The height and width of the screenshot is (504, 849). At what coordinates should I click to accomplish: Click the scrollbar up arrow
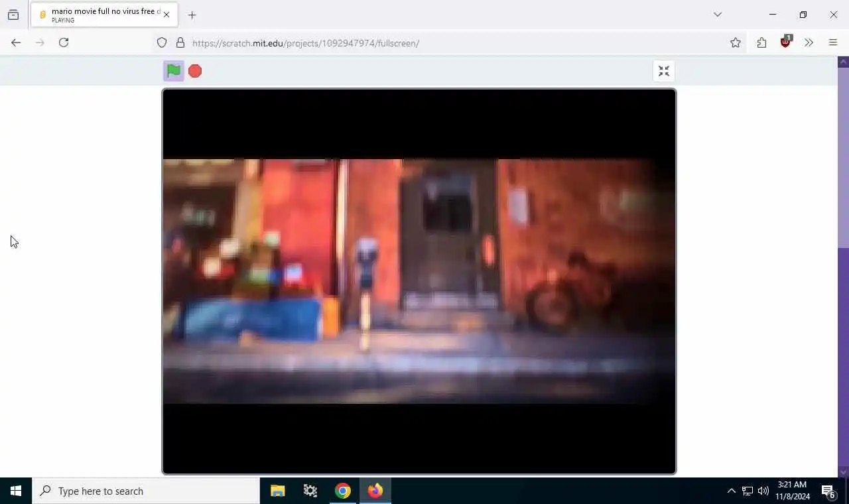point(844,62)
